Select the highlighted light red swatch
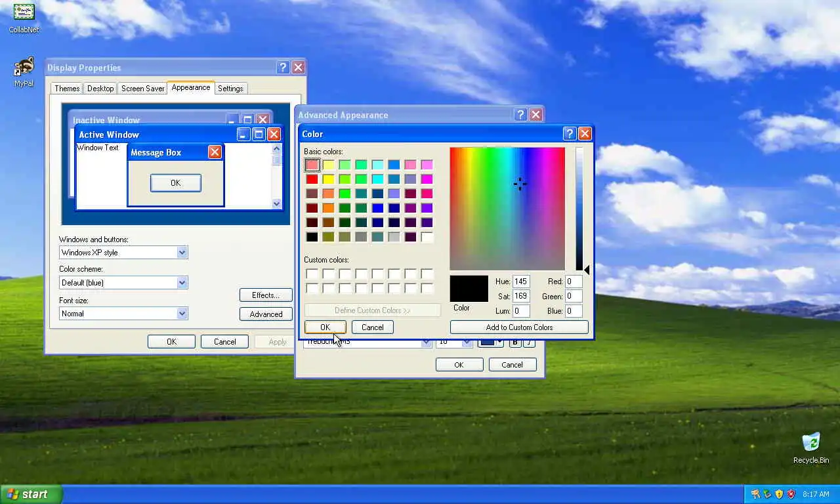Screen dimensions: 840x504 (x=312, y=165)
